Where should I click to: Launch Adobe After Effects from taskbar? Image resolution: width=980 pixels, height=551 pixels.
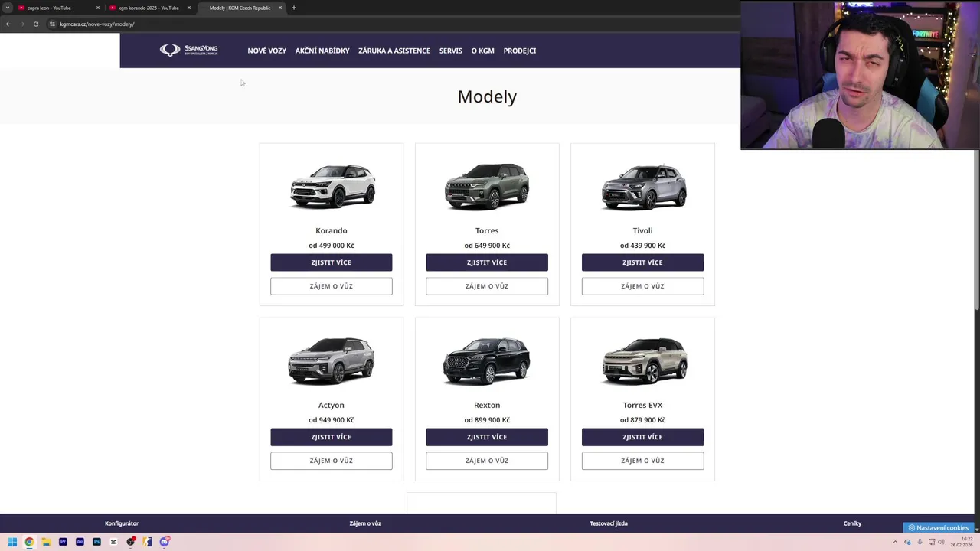80,542
